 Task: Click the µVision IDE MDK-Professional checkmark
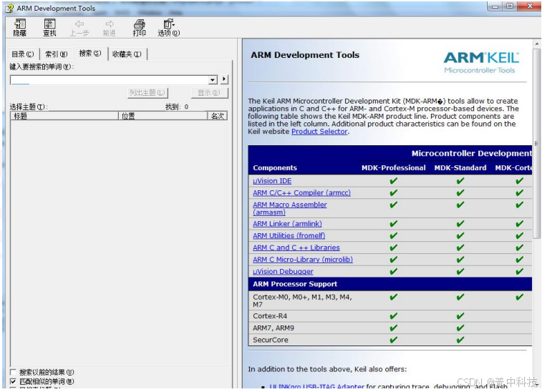pyautogui.click(x=393, y=181)
